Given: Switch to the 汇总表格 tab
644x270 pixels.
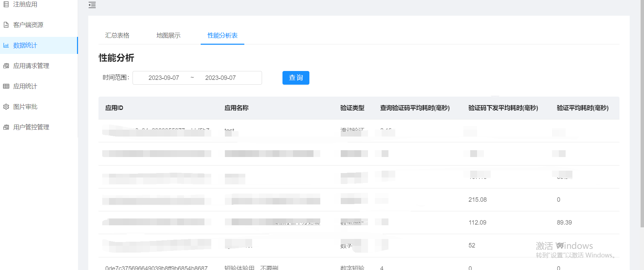Looking at the screenshot, I should point(117,35).
